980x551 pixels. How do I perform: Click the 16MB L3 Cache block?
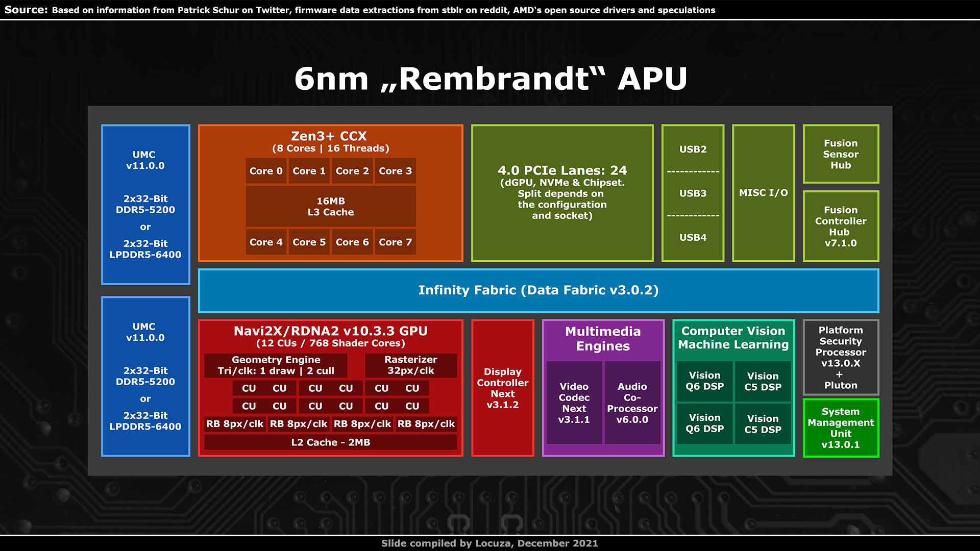(331, 207)
